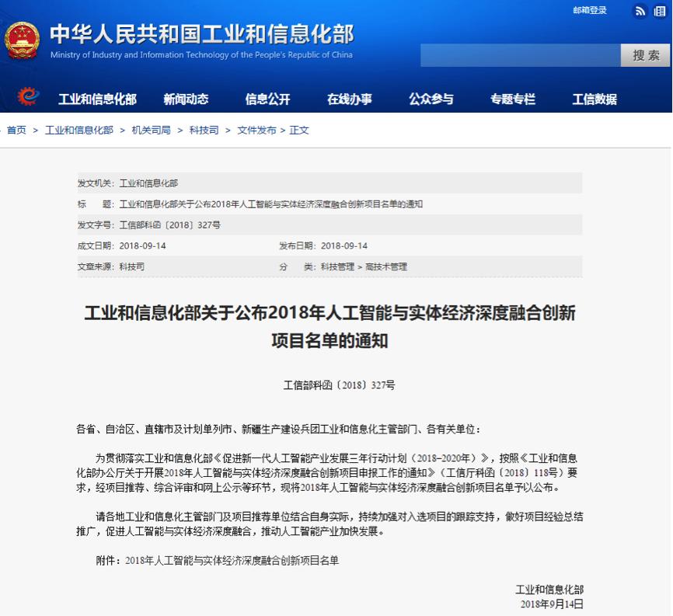This screenshot has height=616, width=673.
Task: Go to 首页 in breadcrumb
Action: (17, 130)
